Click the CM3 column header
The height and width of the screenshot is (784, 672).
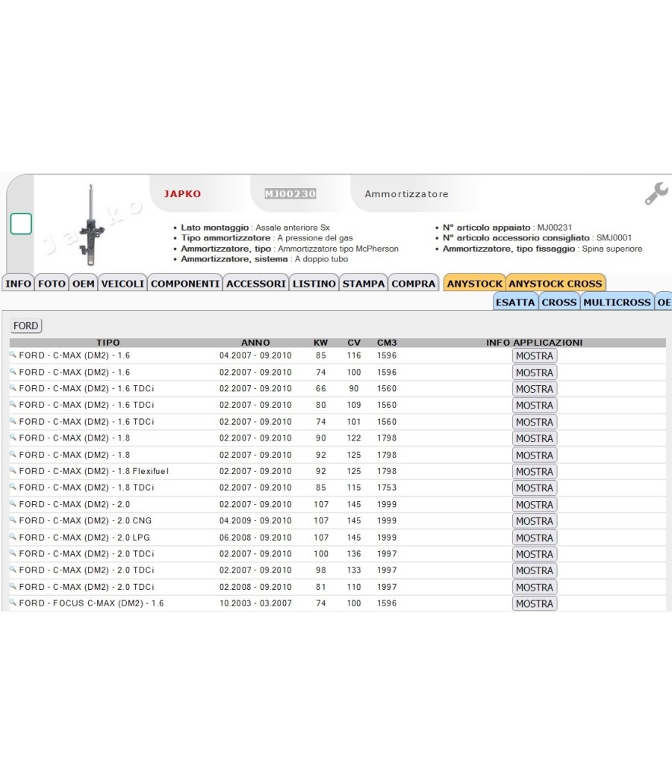[387, 343]
